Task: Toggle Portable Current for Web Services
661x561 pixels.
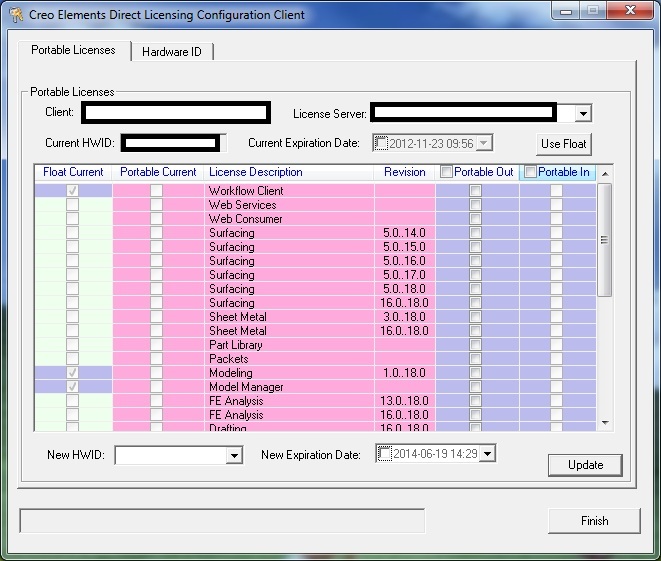Action: point(156,205)
